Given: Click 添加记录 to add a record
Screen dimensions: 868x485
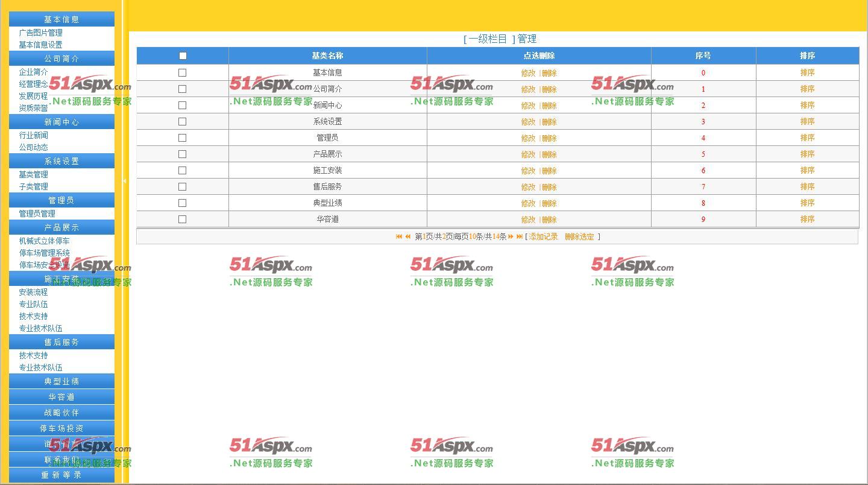Looking at the screenshot, I should 543,236.
